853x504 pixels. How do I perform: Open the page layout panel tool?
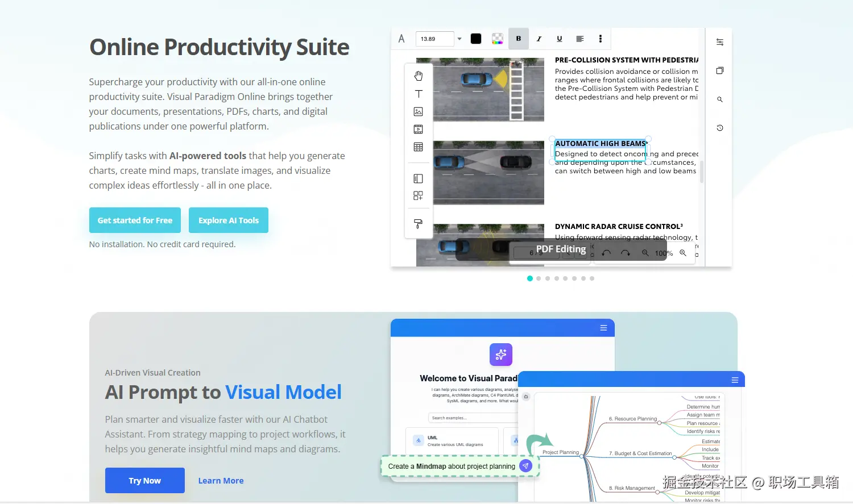point(419,178)
